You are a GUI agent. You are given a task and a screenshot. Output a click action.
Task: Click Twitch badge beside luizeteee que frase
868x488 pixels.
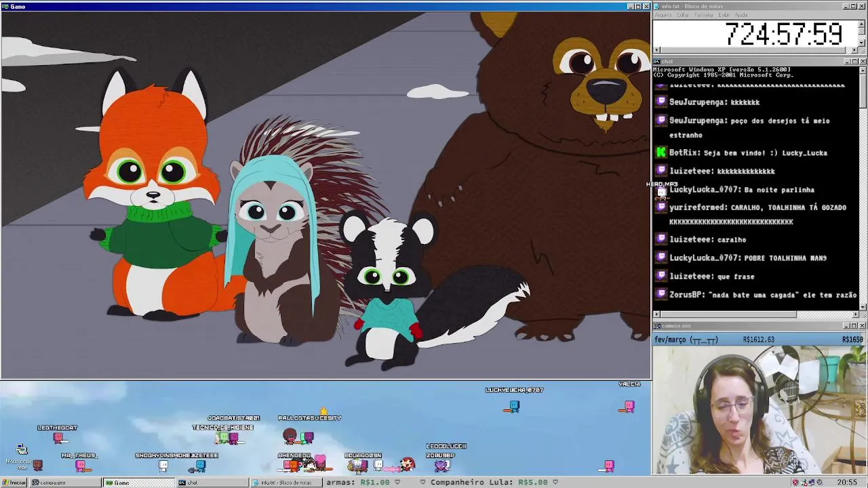click(x=661, y=277)
